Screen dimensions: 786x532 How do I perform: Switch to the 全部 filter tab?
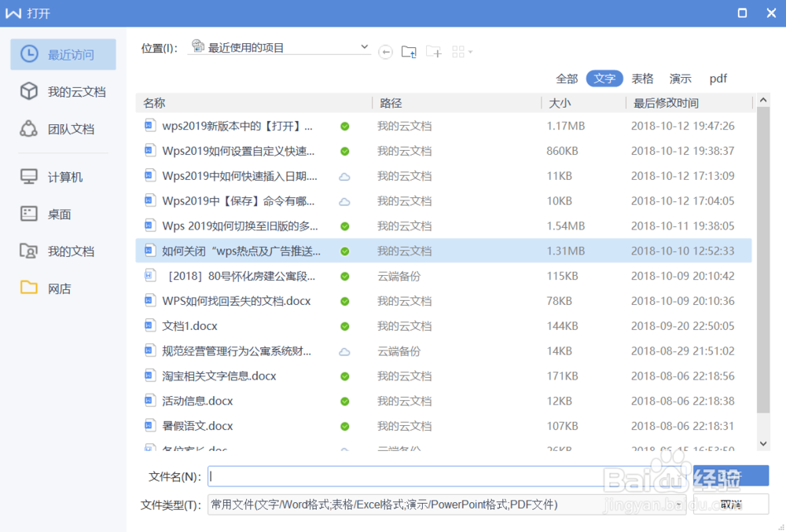click(567, 79)
